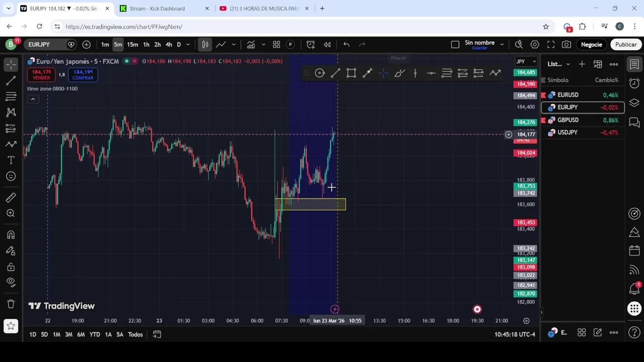Open notifications bell in right sidebar
Image resolution: width=644 pixels, height=362 pixels.
(x=634, y=289)
